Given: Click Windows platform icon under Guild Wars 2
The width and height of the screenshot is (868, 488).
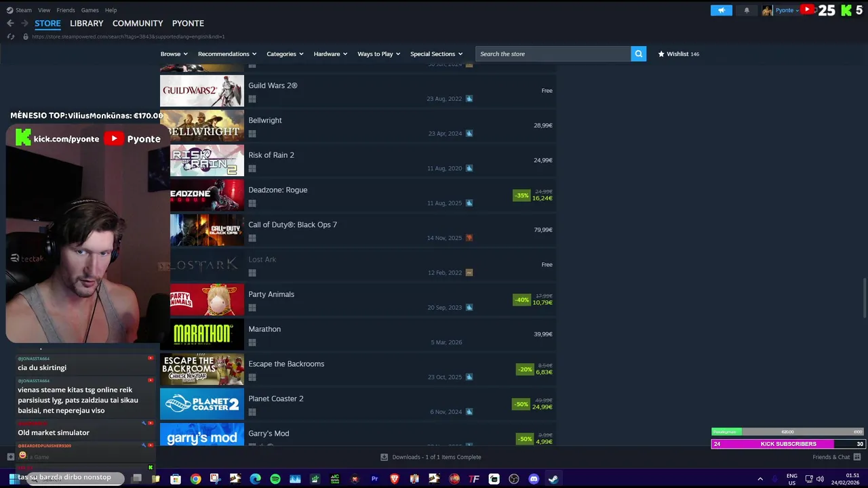Looking at the screenshot, I should [252, 99].
